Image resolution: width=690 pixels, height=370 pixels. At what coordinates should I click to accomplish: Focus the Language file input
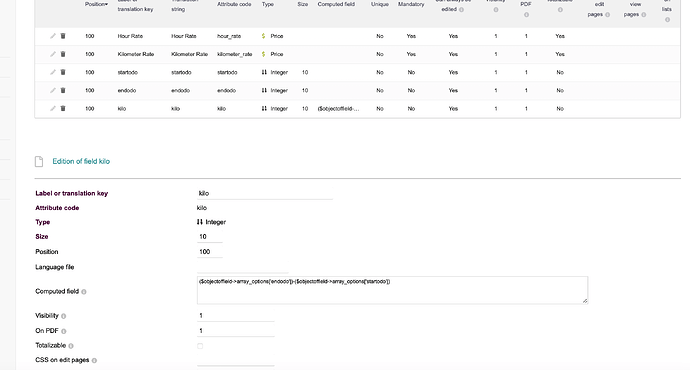243,267
